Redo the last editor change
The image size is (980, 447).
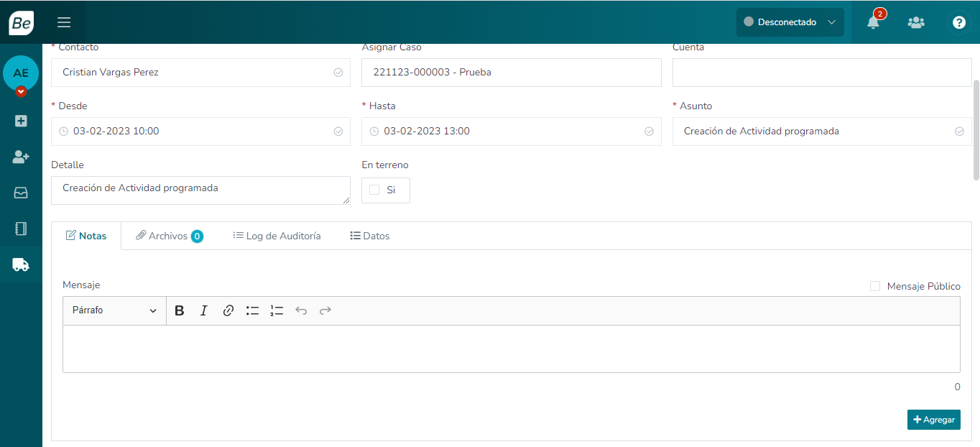click(325, 310)
